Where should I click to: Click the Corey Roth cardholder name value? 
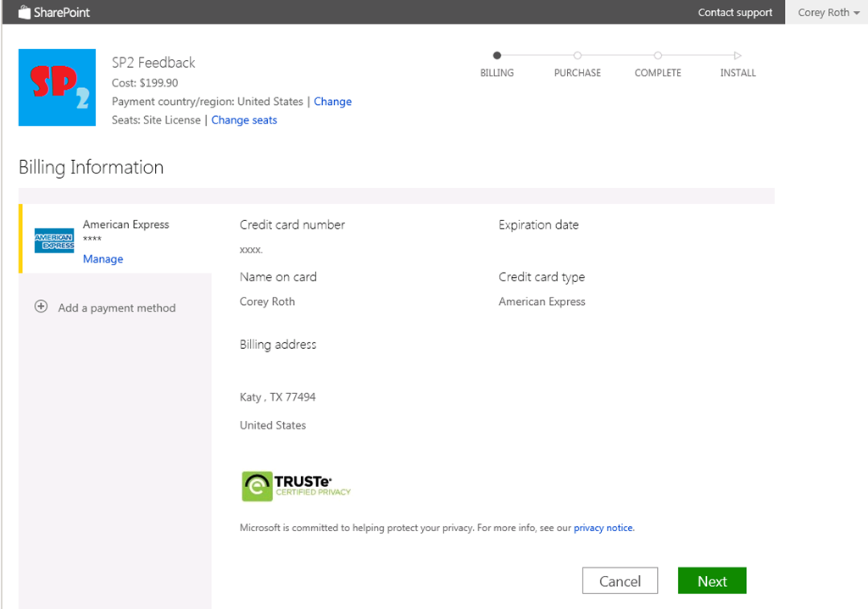click(267, 302)
